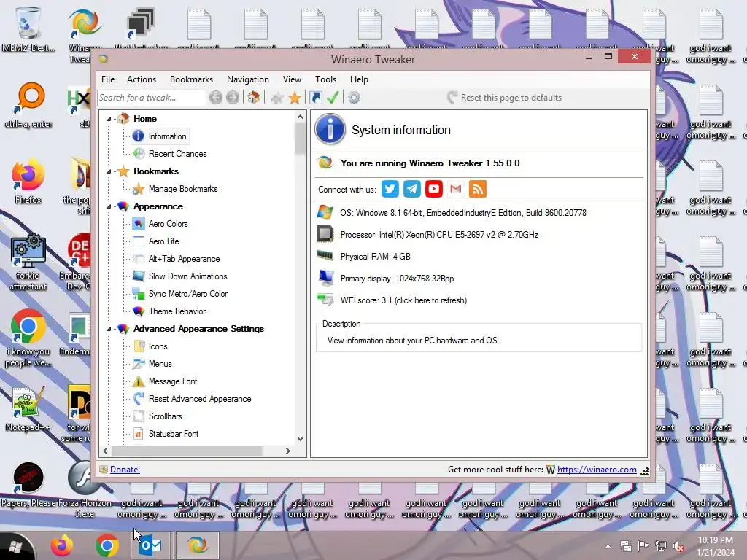
Task: Open the Navigation menu
Action: point(248,79)
